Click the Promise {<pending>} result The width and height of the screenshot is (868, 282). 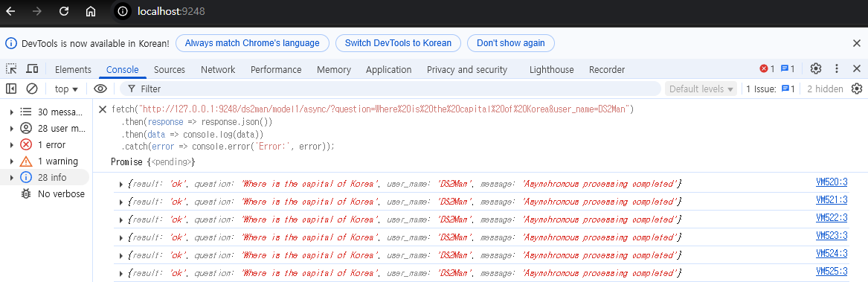(x=152, y=161)
